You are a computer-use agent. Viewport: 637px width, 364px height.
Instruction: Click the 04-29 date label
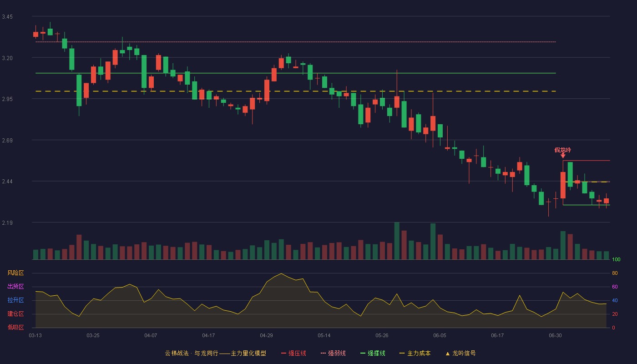266,335
